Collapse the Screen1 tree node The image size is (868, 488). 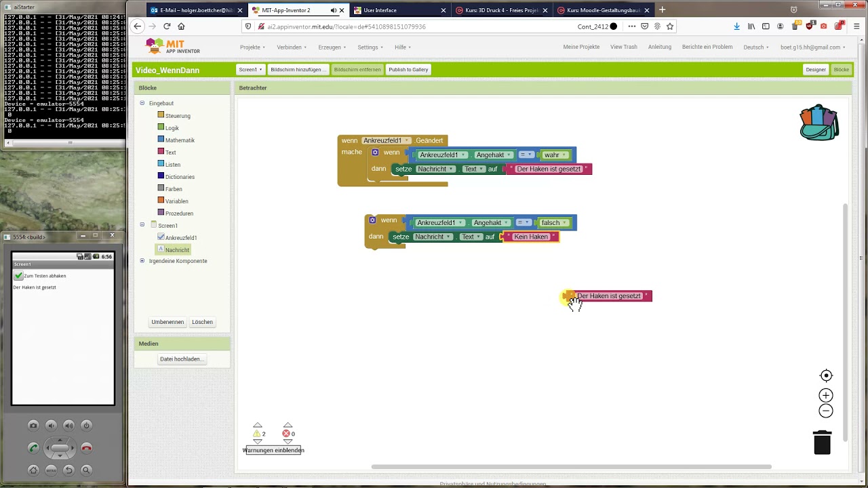(x=142, y=225)
